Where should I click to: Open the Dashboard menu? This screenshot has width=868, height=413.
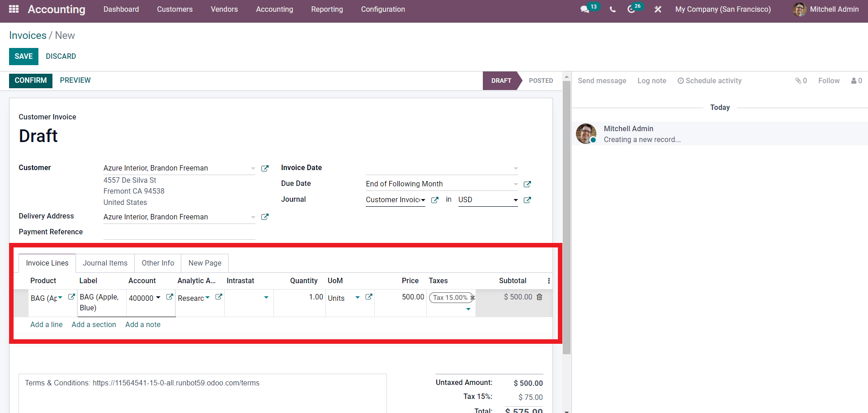121,9
